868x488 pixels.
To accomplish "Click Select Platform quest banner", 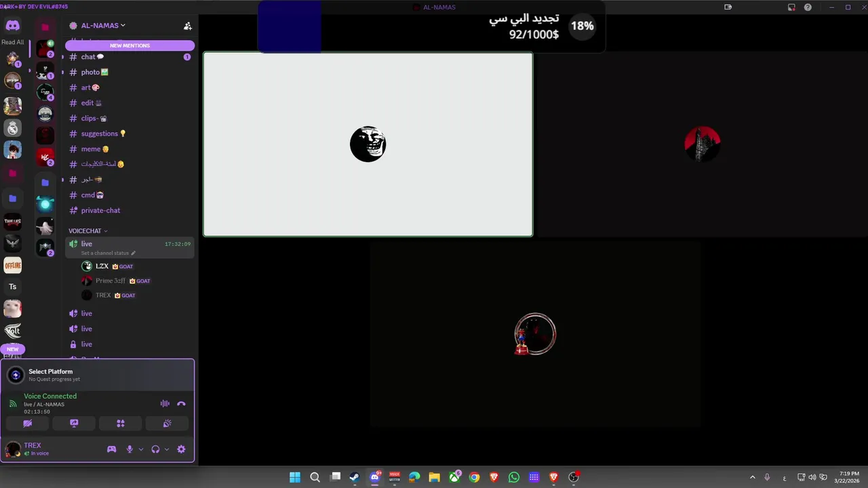I will pos(98,375).
